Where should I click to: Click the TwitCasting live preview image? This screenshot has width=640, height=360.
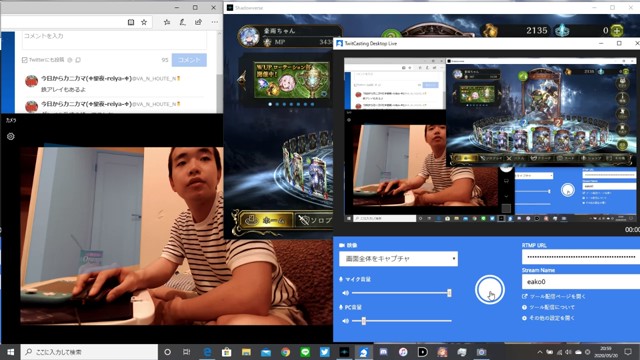pos(490,141)
